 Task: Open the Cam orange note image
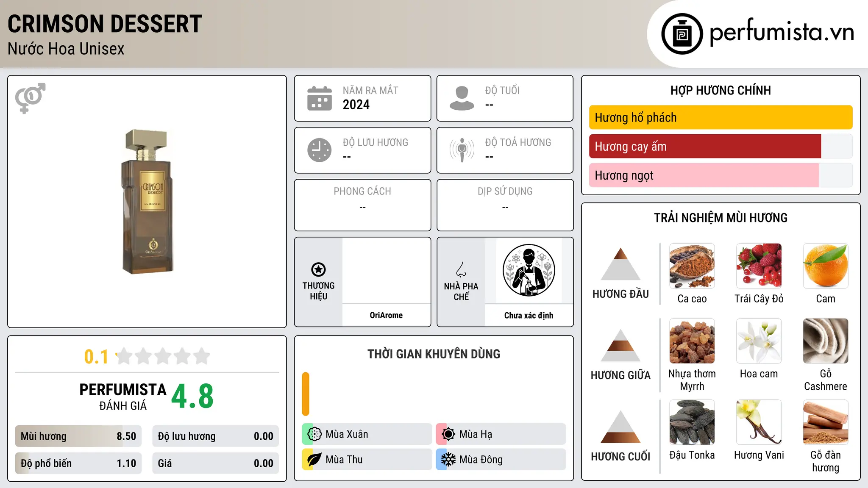(x=826, y=266)
